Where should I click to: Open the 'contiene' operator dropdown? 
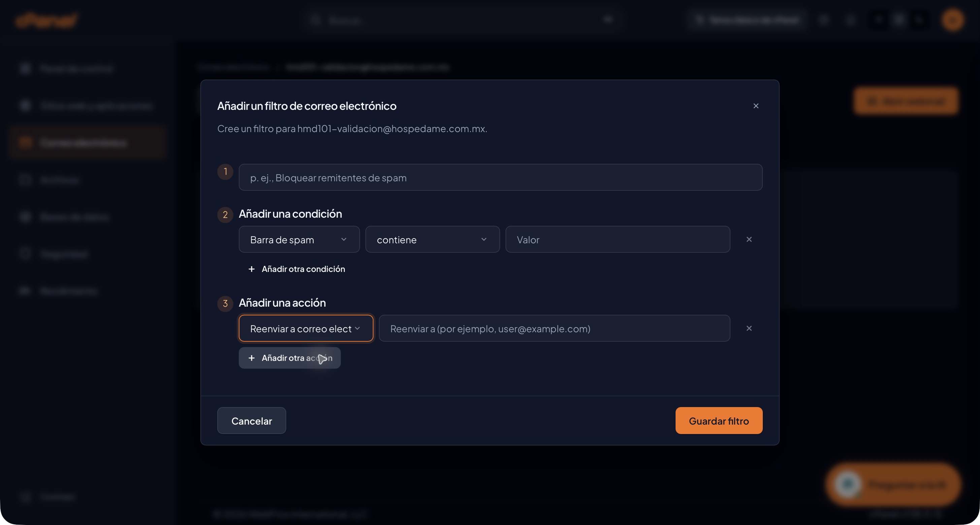(432, 240)
